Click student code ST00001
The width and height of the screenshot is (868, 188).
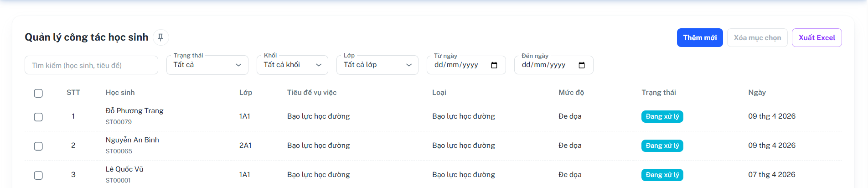(118, 180)
